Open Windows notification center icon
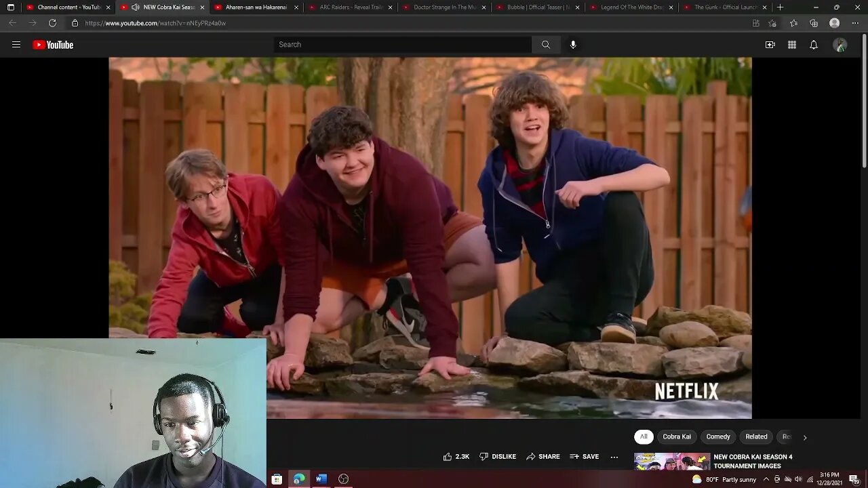 pos(854,479)
